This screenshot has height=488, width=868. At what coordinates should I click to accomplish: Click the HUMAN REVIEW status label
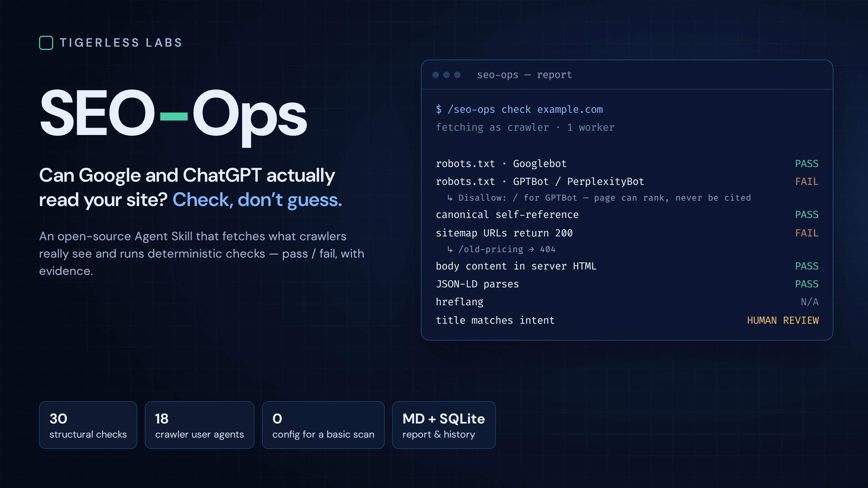(783, 320)
